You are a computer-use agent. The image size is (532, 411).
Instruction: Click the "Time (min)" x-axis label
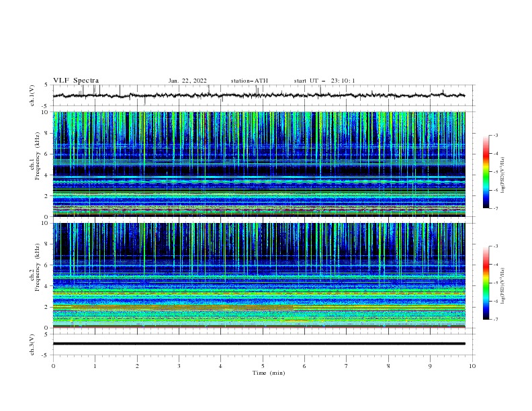[269, 373]
